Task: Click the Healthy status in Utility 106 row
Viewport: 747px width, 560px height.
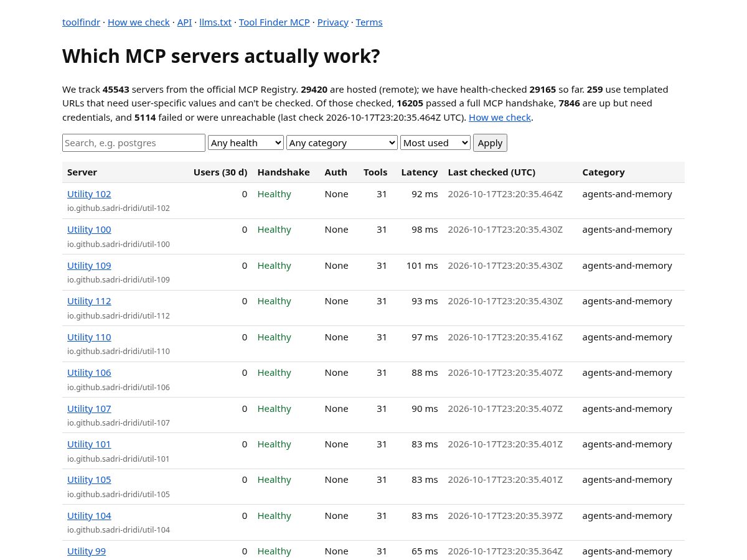Action: [274, 373]
